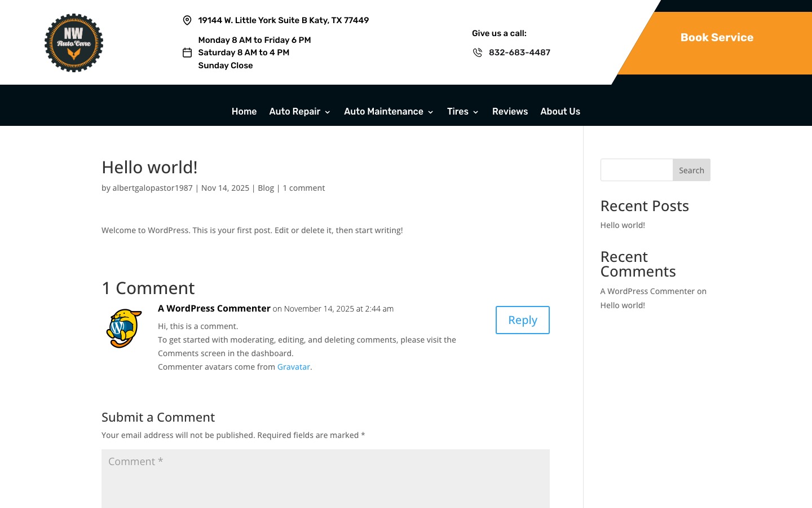Image resolution: width=812 pixels, height=508 pixels.
Task: Click the WordPress Commenter avatar
Action: [124, 329]
